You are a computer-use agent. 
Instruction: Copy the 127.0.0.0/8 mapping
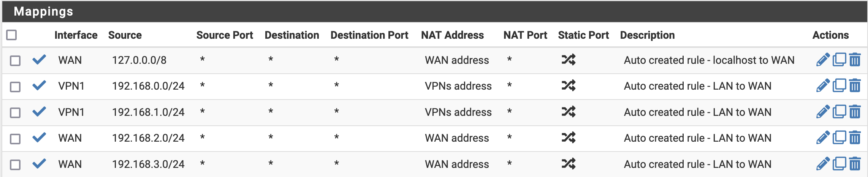pyautogui.click(x=839, y=60)
